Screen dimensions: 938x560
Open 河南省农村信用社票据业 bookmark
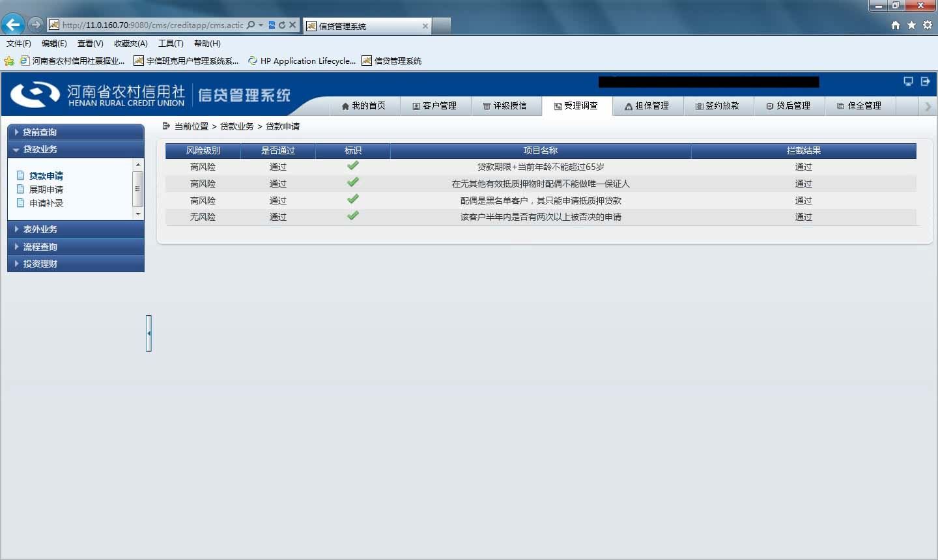[x=72, y=61]
